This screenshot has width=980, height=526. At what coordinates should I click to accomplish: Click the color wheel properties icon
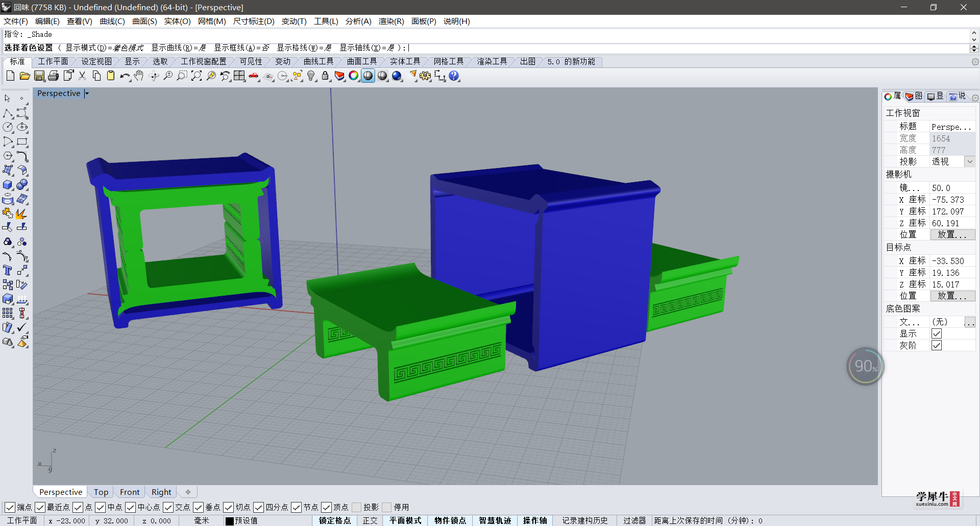(x=354, y=76)
